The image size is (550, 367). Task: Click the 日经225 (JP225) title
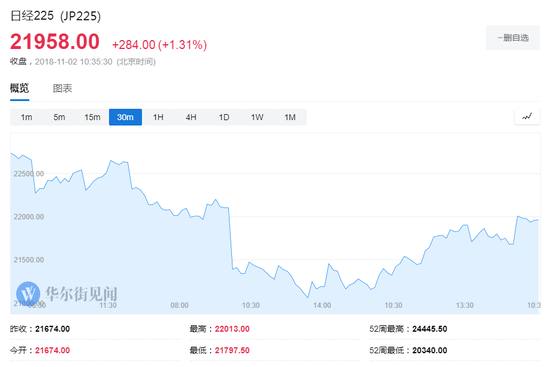pos(56,16)
